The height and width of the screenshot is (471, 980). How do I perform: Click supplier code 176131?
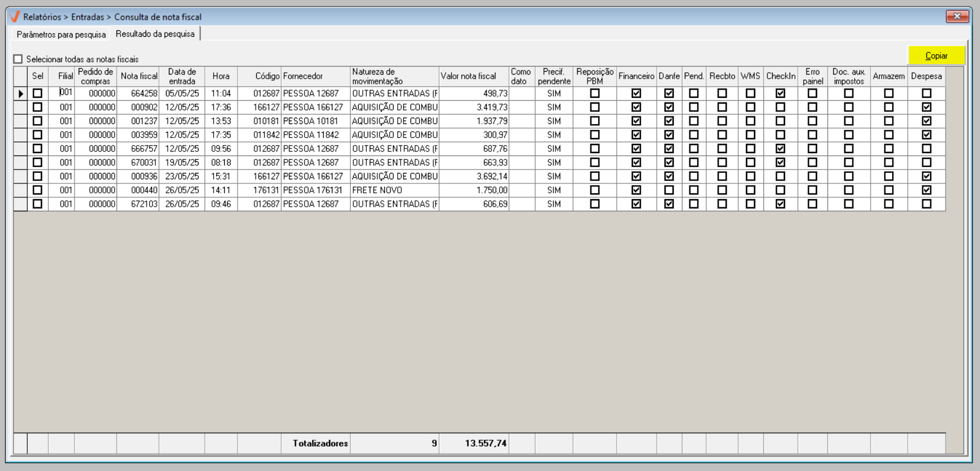pos(260,190)
